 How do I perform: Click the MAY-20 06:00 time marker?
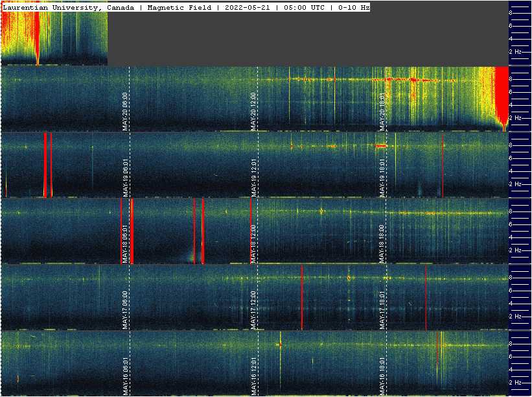click(125, 112)
